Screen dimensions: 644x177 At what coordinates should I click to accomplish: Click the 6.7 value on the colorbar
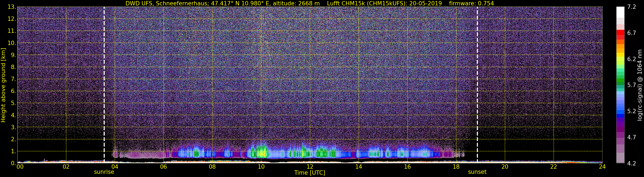(632, 33)
